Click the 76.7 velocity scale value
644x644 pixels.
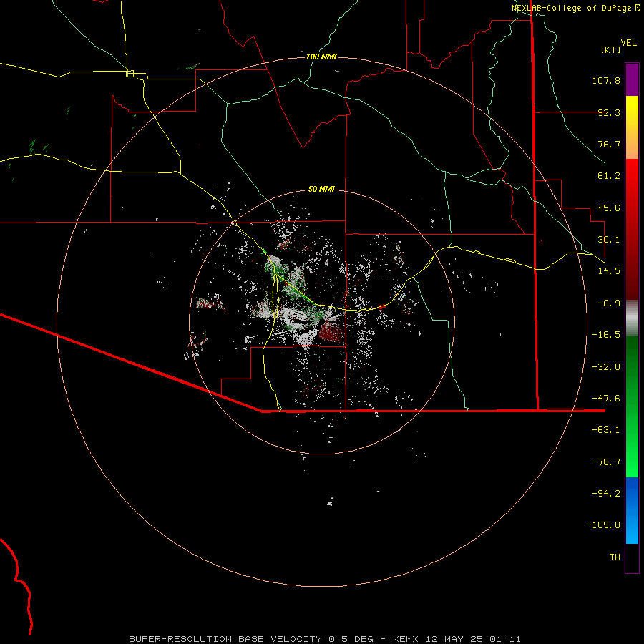pos(609,144)
